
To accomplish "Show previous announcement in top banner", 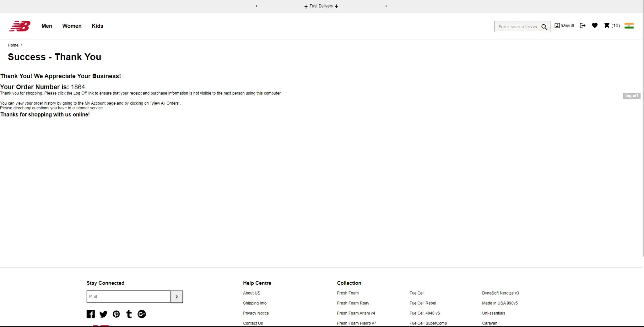I will pos(257,6).
